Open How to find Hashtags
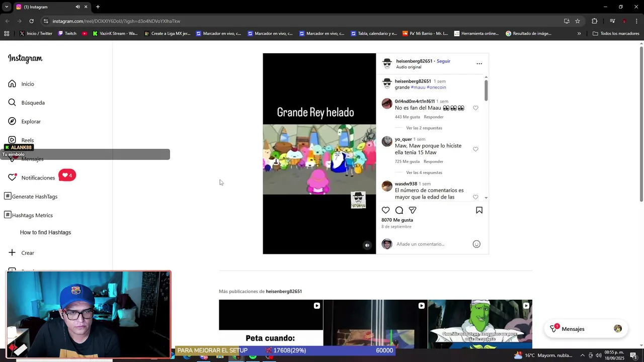This screenshot has width=644, height=362. [x=45, y=233]
